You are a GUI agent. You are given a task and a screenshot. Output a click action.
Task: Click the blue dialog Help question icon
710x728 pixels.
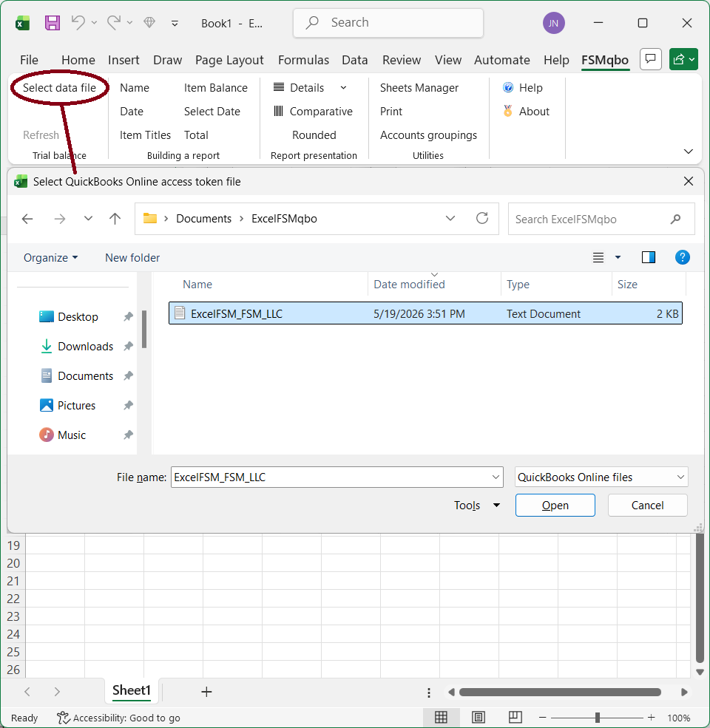click(x=682, y=257)
